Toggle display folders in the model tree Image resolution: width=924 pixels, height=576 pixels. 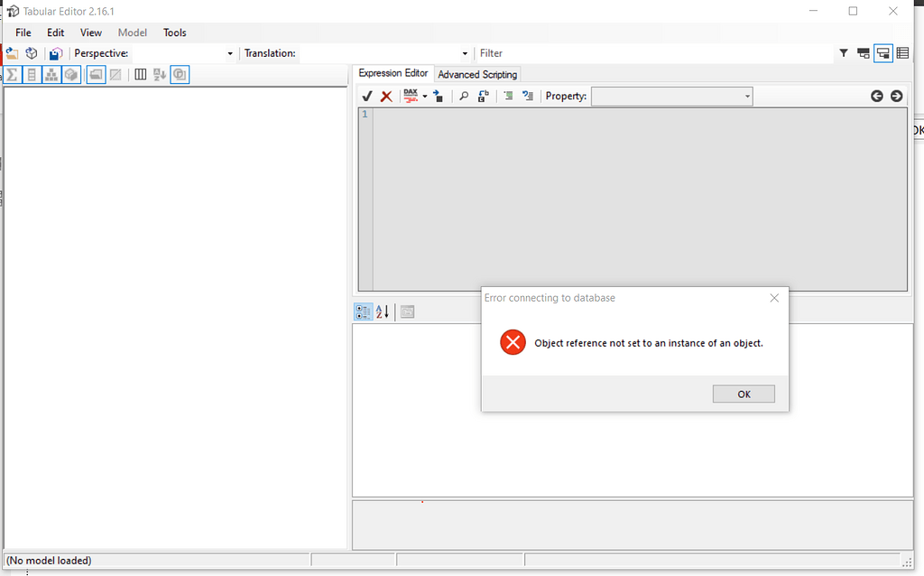click(95, 74)
